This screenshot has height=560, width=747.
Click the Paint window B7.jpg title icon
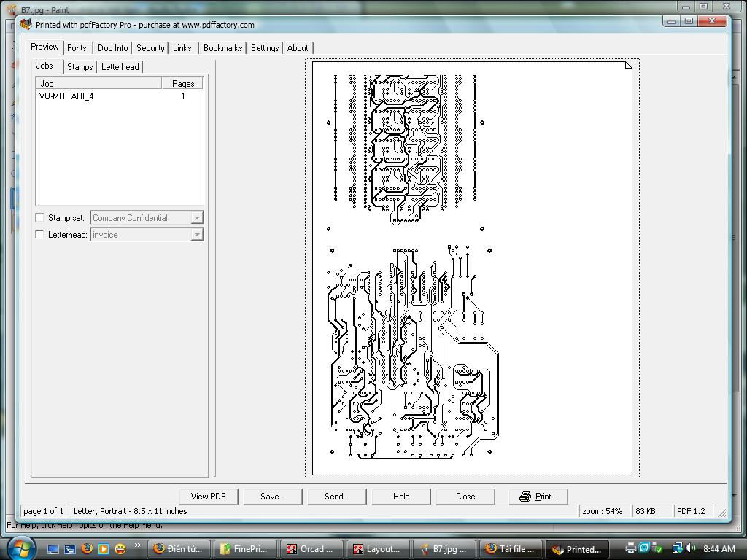[12, 9]
